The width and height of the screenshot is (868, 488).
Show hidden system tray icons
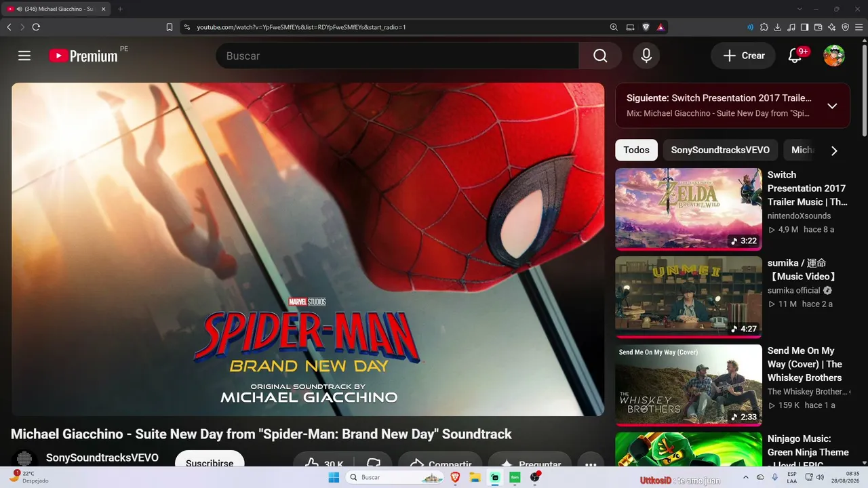point(746,477)
